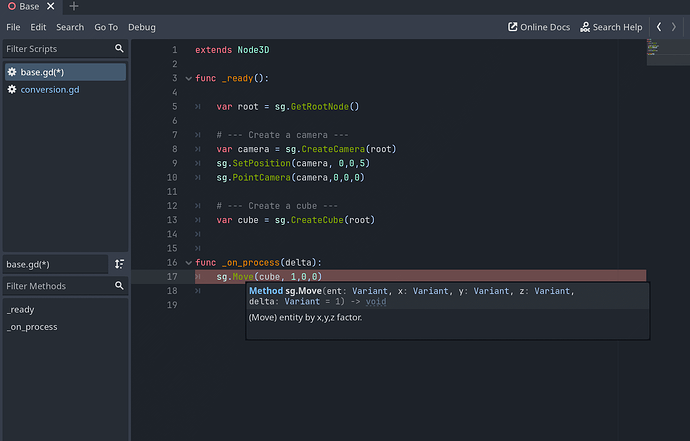Click the Filter Scripts magnifier icon
The height and width of the screenshot is (441, 690).
pyautogui.click(x=119, y=48)
